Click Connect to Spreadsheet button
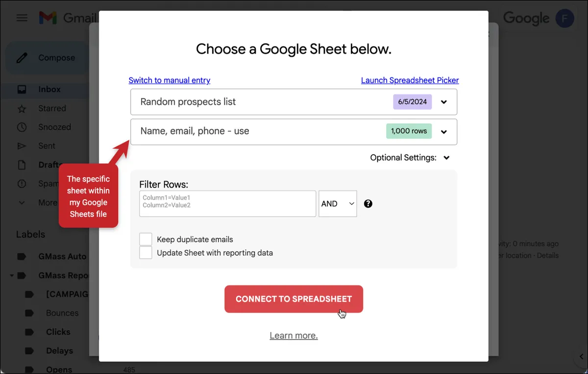The width and height of the screenshot is (588, 374). click(x=294, y=299)
